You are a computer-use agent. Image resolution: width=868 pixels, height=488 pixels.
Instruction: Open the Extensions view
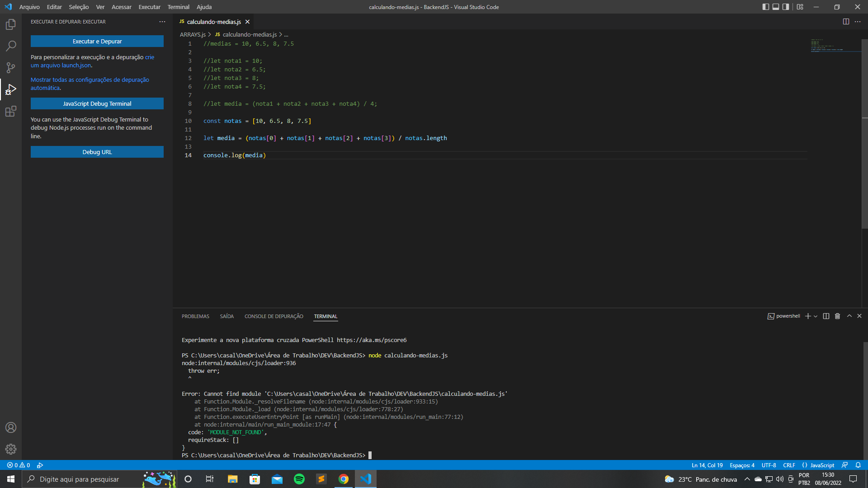click(11, 111)
